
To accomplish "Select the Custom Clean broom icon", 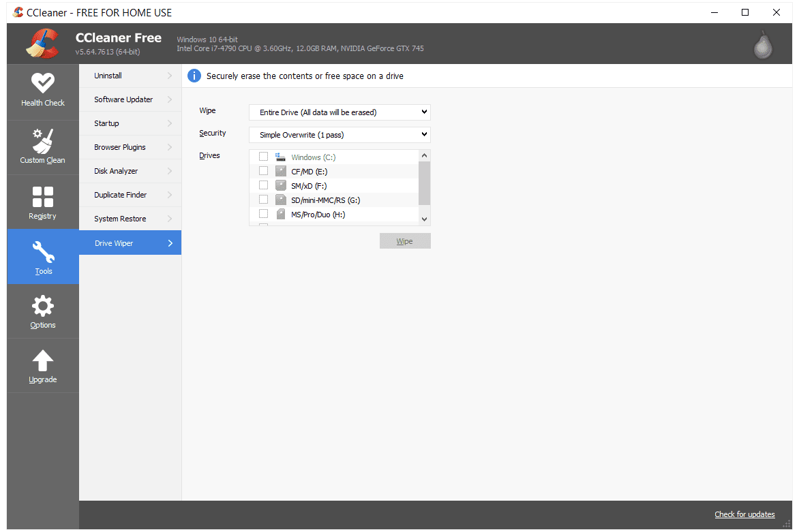I will [x=42, y=141].
